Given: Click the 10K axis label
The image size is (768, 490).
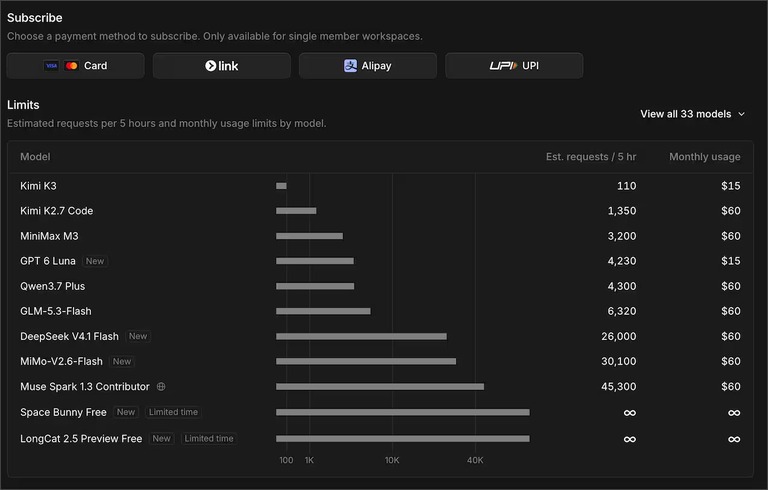Looking at the screenshot, I should (x=392, y=460).
